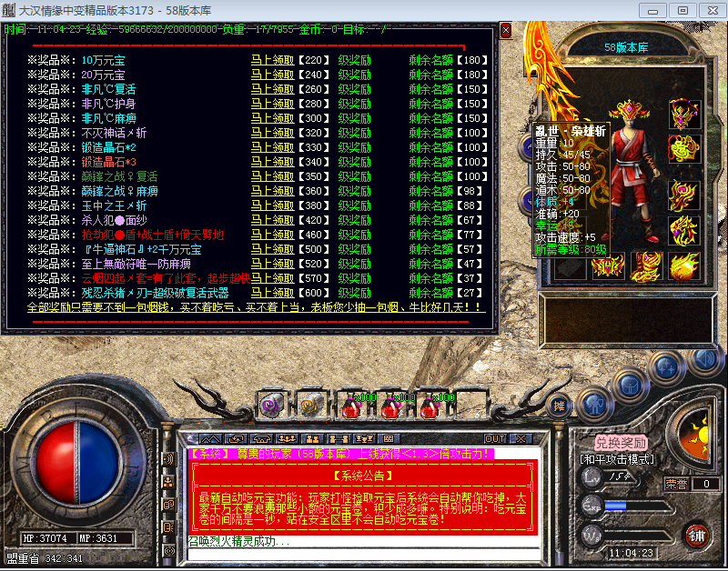Select the golden ring equipment slot
Viewport: 728px width, 571px height.
[684, 230]
